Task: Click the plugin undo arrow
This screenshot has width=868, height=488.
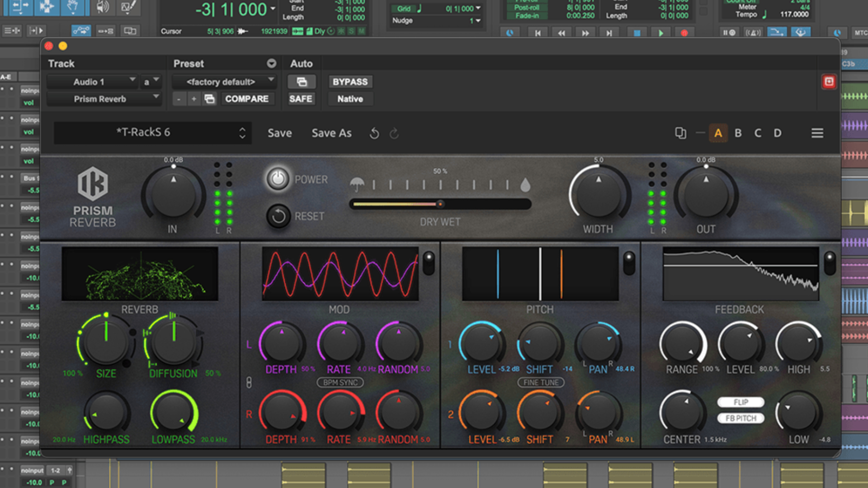Action: pyautogui.click(x=374, y=133)
